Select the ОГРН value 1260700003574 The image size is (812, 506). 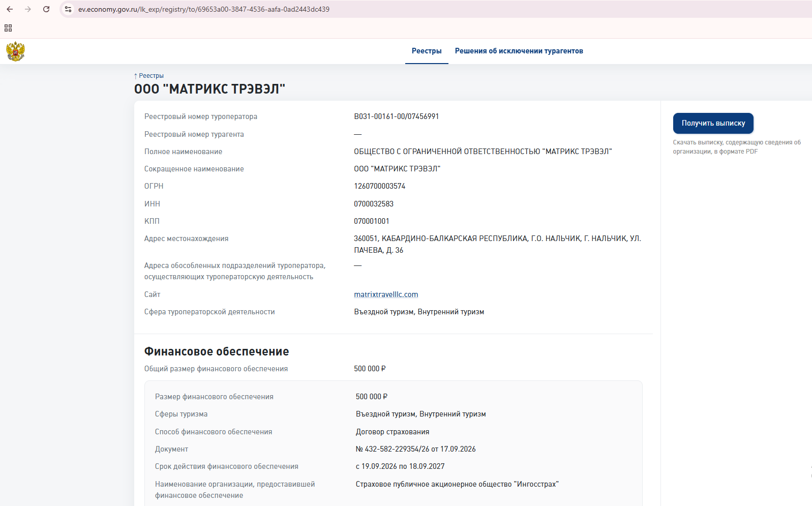(x=380, y=186)
